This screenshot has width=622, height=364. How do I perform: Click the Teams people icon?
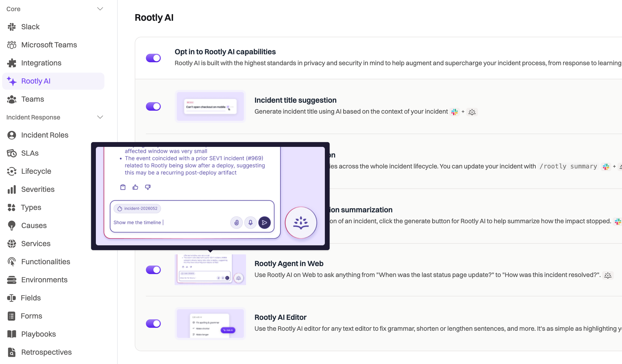click(x=12, y=99)
